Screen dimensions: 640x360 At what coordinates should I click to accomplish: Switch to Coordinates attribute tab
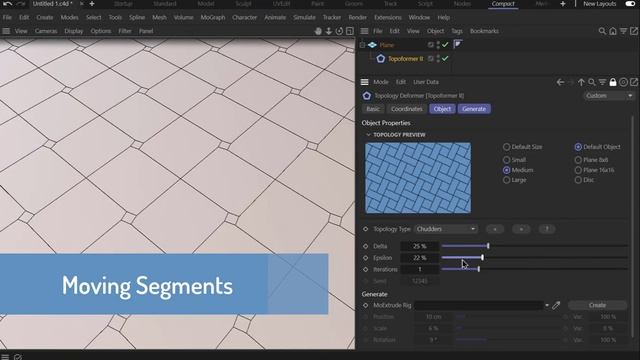(407, 109)
